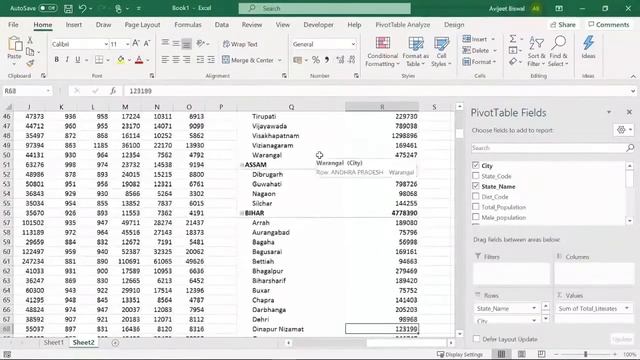Toggle the AutoSave switch
This screenshot has height=360, width=640.
48,8
